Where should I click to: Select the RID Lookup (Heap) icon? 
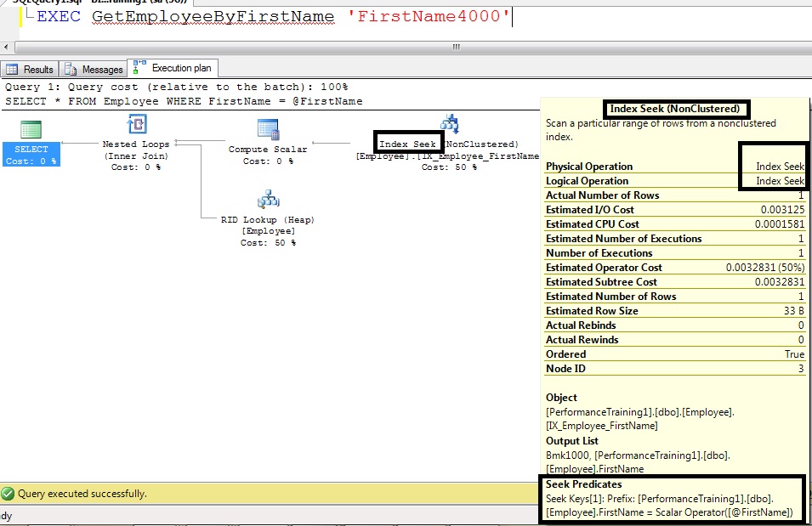pos(268,201)
